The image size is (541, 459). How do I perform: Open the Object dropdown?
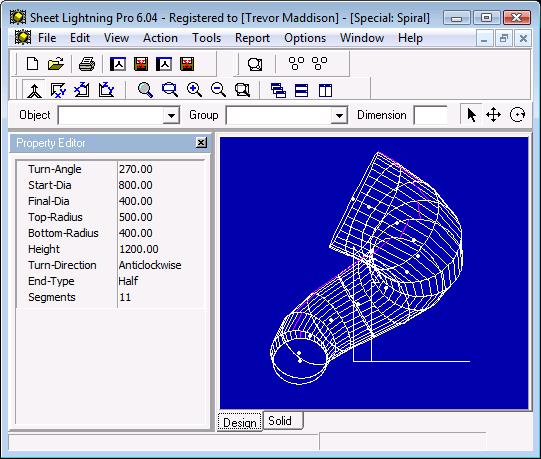(171, 116)
